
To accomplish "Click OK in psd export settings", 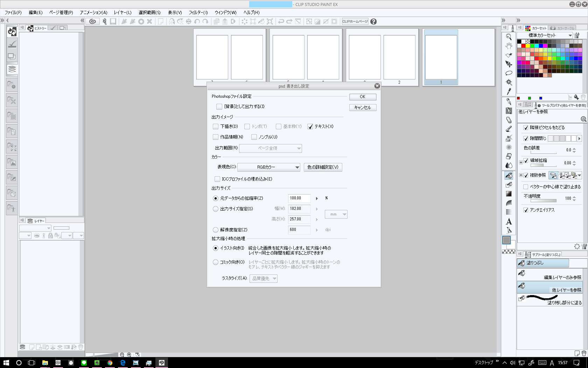I will pos(363,97).
